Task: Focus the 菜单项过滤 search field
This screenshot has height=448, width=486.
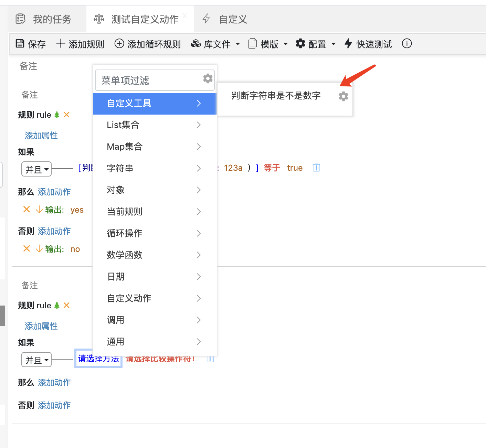Action: click(x=148, y=81)
